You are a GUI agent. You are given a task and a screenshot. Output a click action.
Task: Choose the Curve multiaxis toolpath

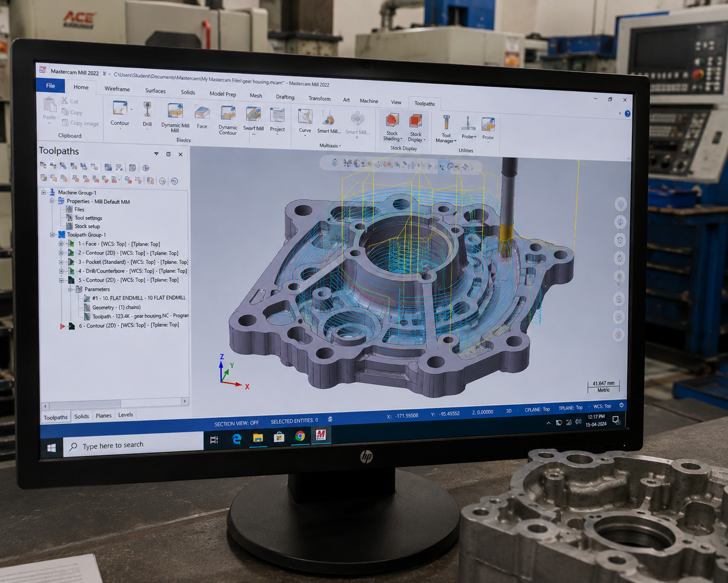point(305,118)
